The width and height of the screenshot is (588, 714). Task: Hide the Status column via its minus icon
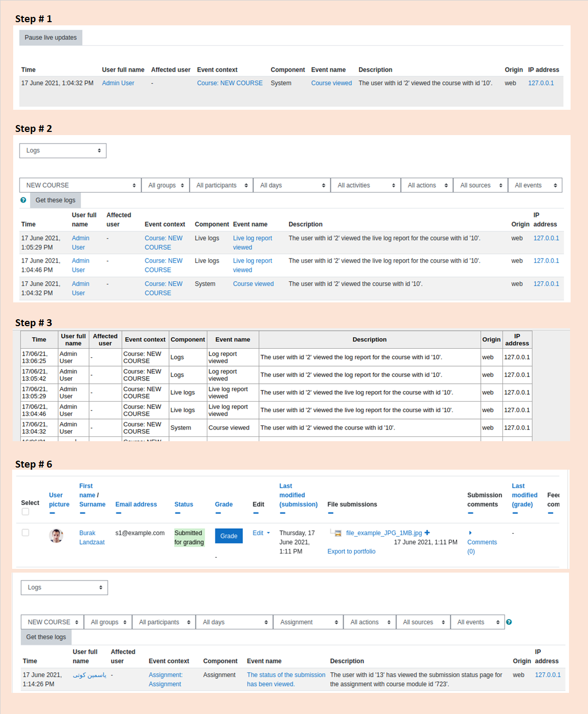[177, 513]
